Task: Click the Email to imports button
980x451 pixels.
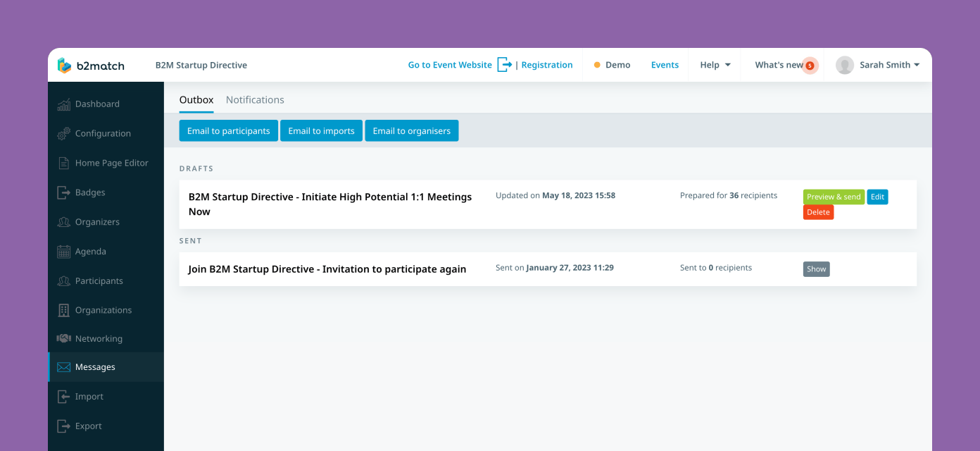Action: pos(321,131)
